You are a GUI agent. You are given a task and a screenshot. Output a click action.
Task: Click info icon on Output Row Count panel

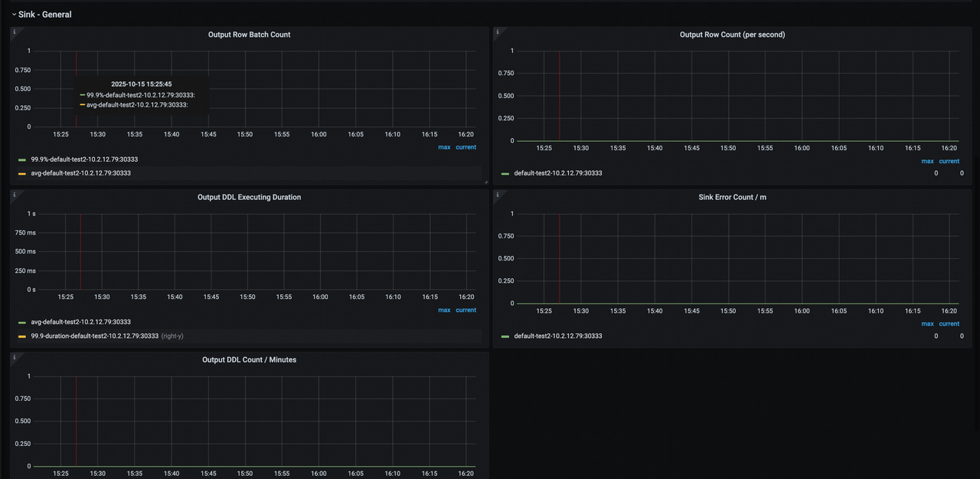pos(498,32)
